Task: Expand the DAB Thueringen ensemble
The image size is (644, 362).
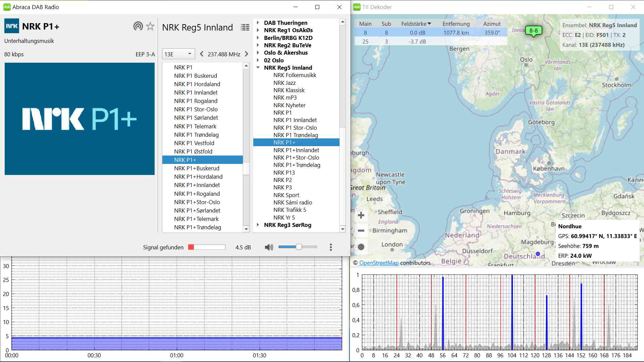Action: [x=258, y=23]
